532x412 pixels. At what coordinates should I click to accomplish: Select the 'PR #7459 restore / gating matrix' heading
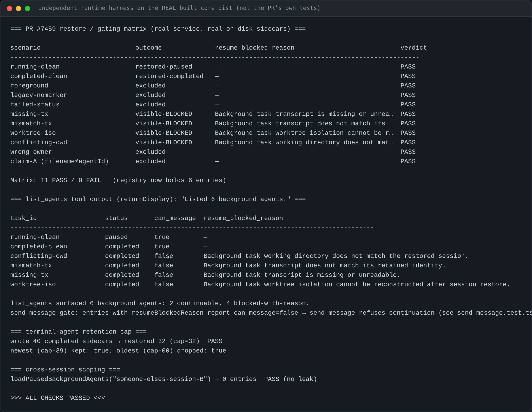coord(158,29)
